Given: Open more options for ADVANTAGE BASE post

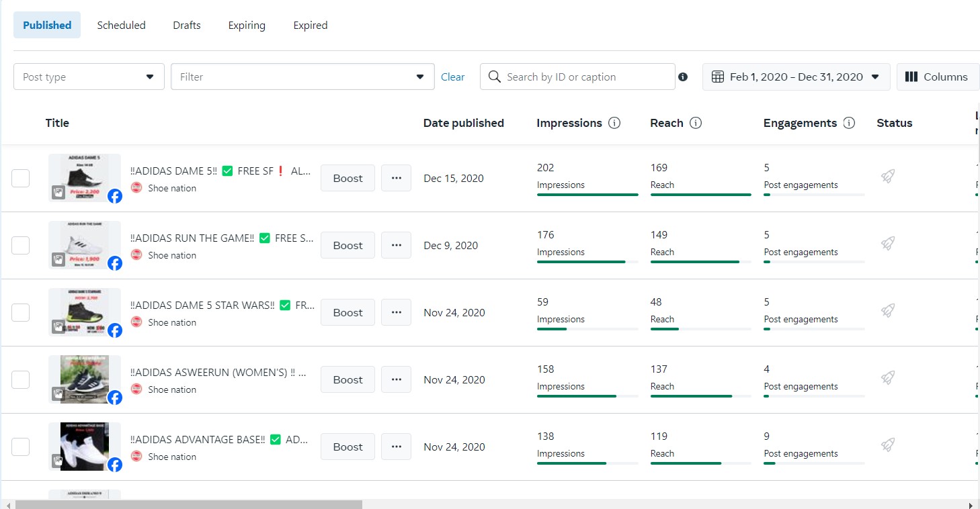Looking at the screenshot, I should point(396,447).
